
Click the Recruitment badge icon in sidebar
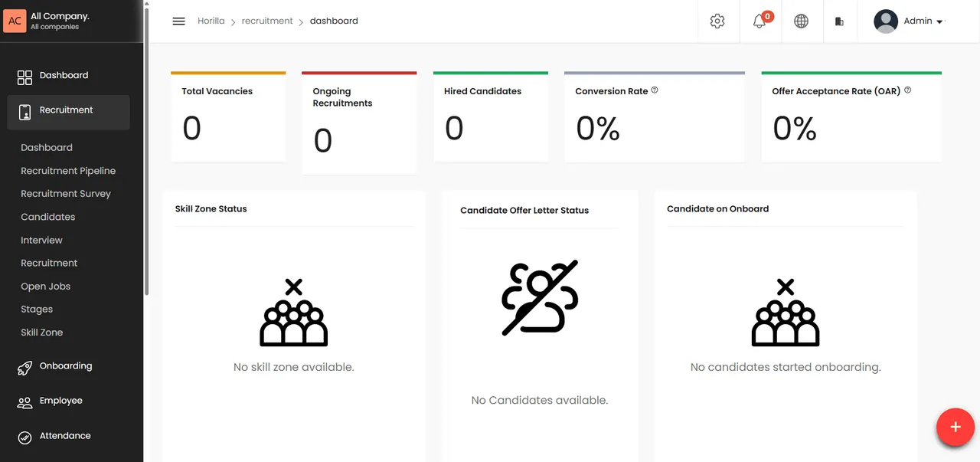[x=24, y=111]
